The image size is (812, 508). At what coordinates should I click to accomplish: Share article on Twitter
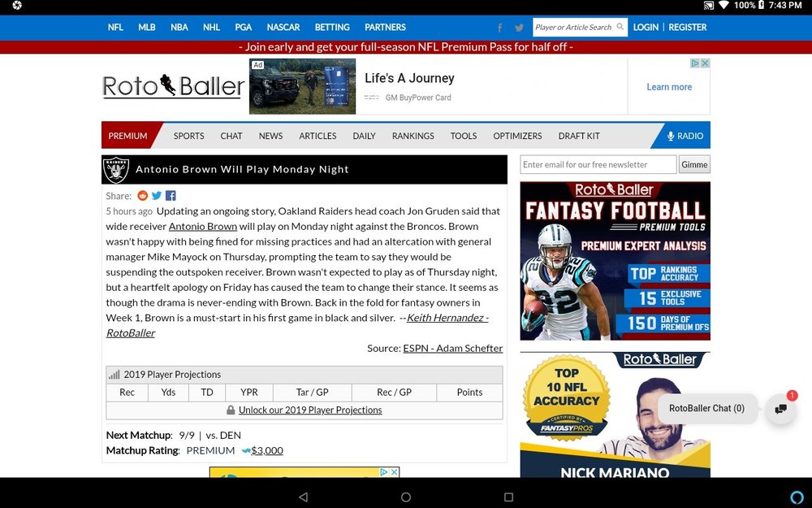click(x=157, y=195)
